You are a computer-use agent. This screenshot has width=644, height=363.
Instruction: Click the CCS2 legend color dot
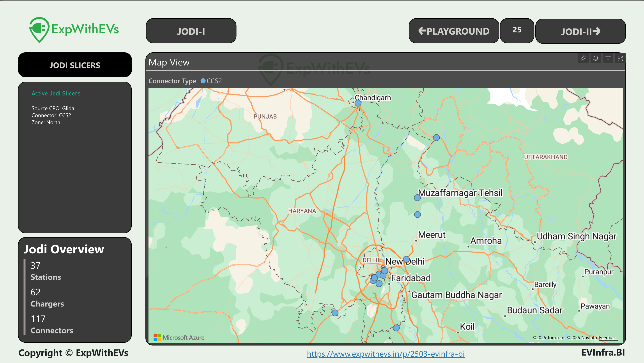203,81
